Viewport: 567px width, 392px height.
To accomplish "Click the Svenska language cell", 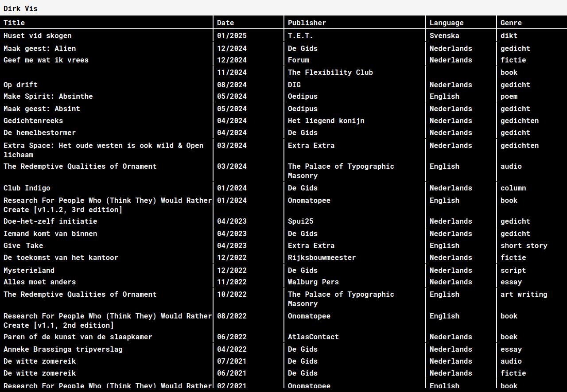I will (x=444, y=35).
